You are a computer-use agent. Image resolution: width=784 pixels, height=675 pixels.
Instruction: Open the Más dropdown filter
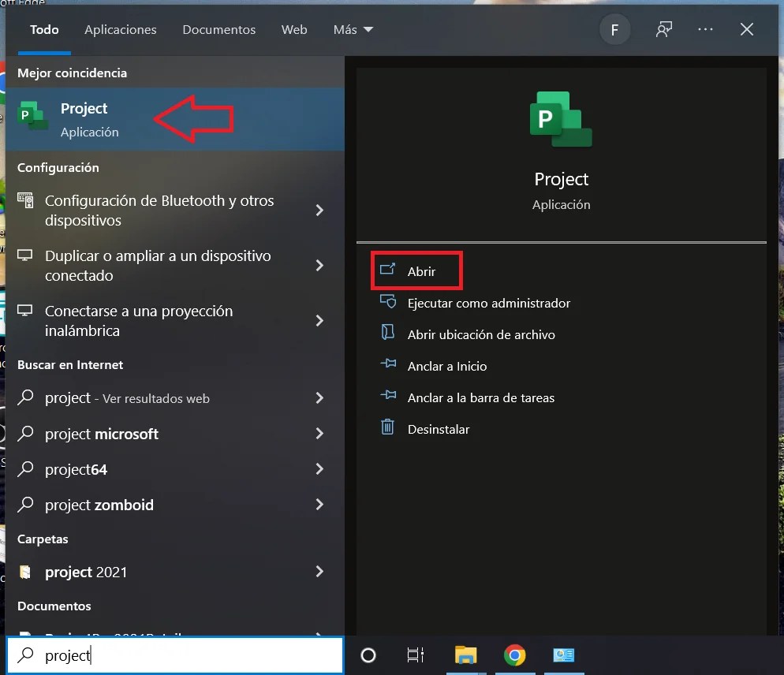click(353, 29)
